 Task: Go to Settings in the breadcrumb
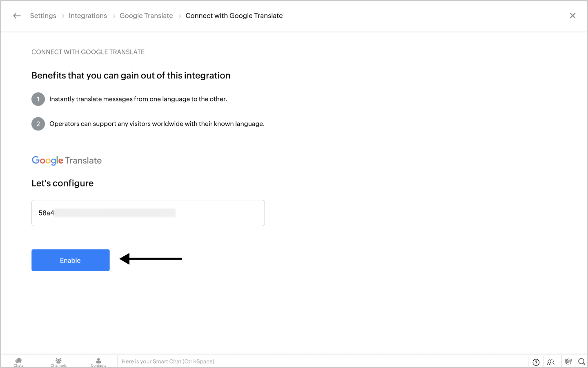pyautogui.click(x=43, y=16)
